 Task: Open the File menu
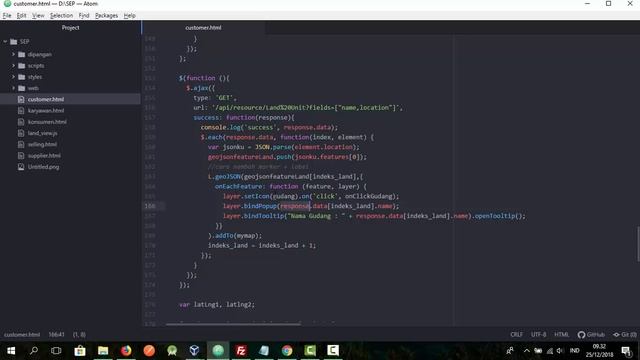(x=7, y=16)
